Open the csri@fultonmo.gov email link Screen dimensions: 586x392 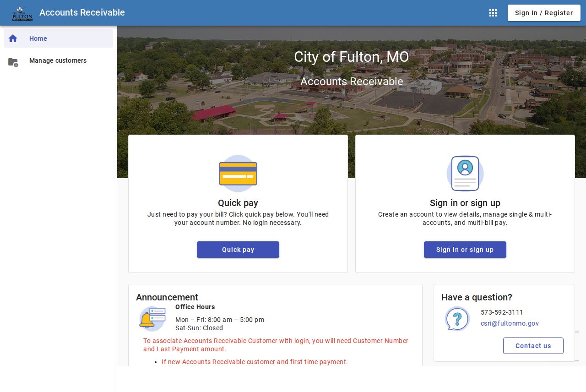tap(510, 323)
